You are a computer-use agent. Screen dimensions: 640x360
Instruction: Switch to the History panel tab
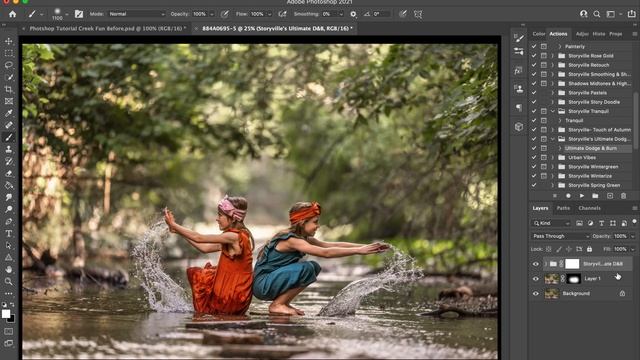pyautogui.click(x=599, y=34)
